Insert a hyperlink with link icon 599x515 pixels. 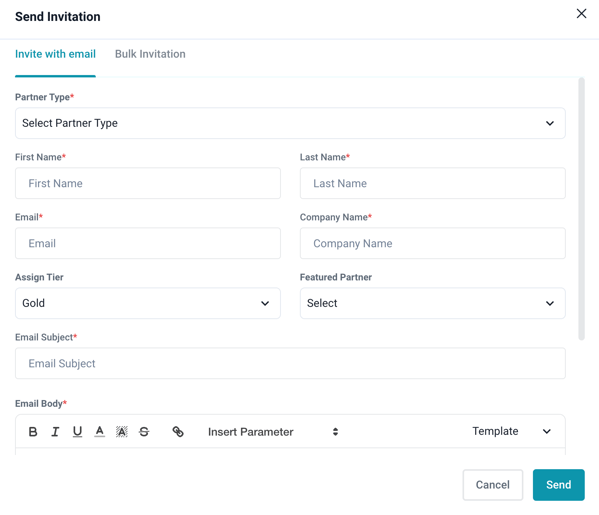tap(178, 432)
